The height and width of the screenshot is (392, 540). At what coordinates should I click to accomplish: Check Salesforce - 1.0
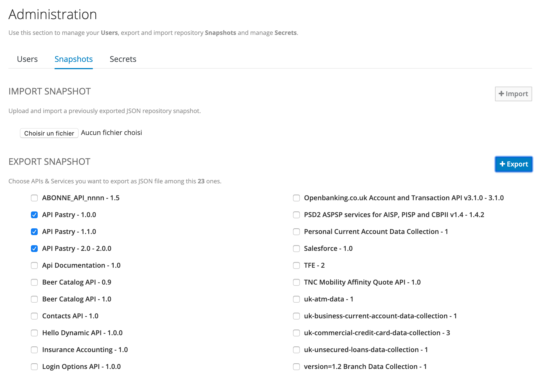pyautogui.click(x=296, y=248)
